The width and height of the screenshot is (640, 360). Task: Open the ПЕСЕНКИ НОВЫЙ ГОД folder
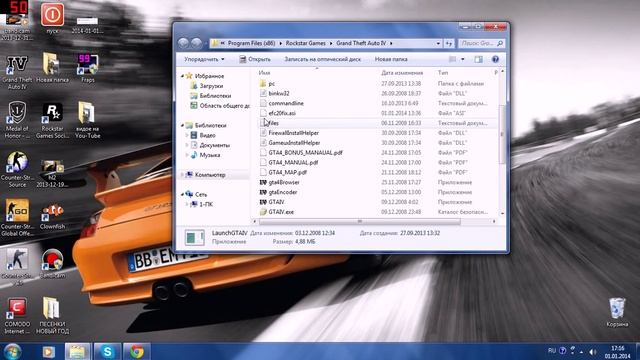[52, 316]
